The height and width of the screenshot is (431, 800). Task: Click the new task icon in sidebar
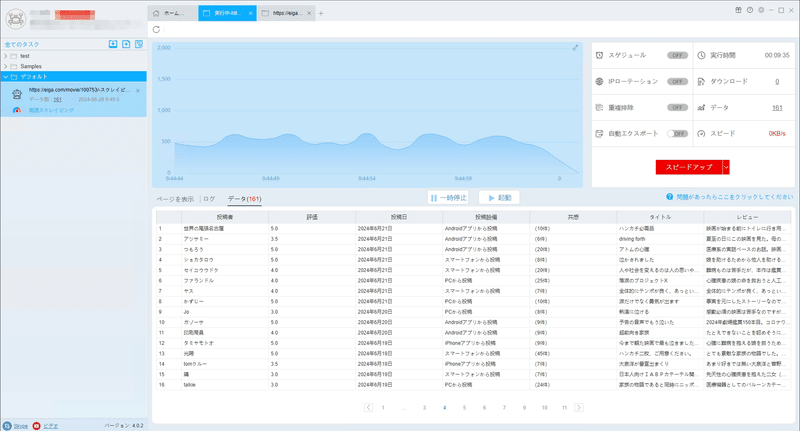[126, 44]
